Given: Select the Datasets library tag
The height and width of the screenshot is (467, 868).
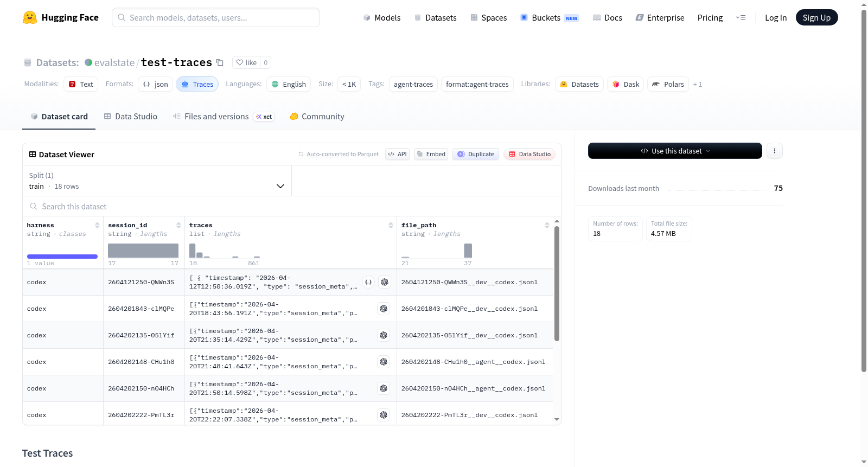Looking at the screenshot, I should (579, 84).
